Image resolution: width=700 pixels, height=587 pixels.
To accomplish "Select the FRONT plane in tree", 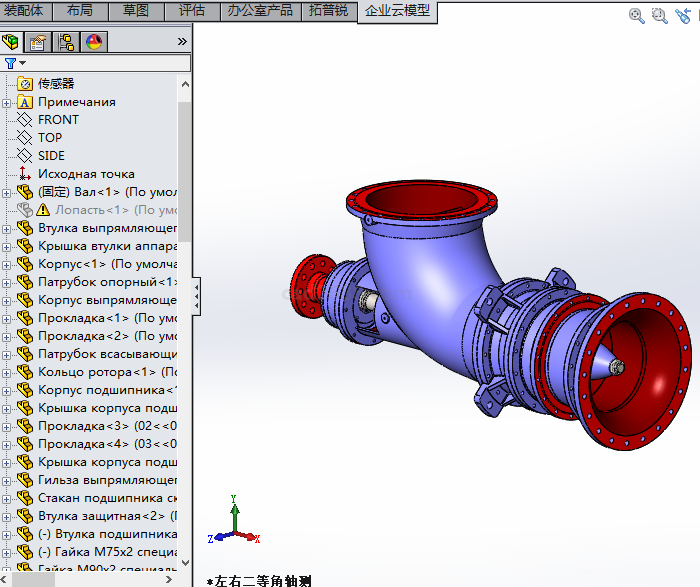I will tap(58, 120).
